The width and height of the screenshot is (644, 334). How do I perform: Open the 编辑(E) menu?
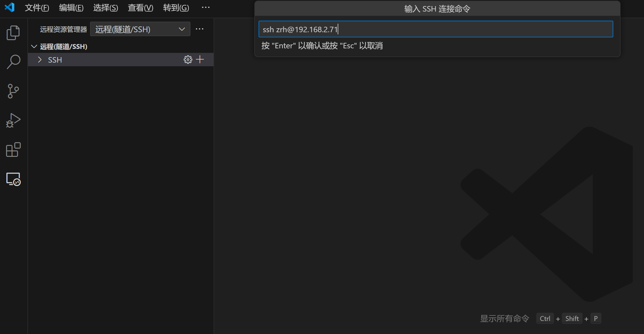(71, 8)
